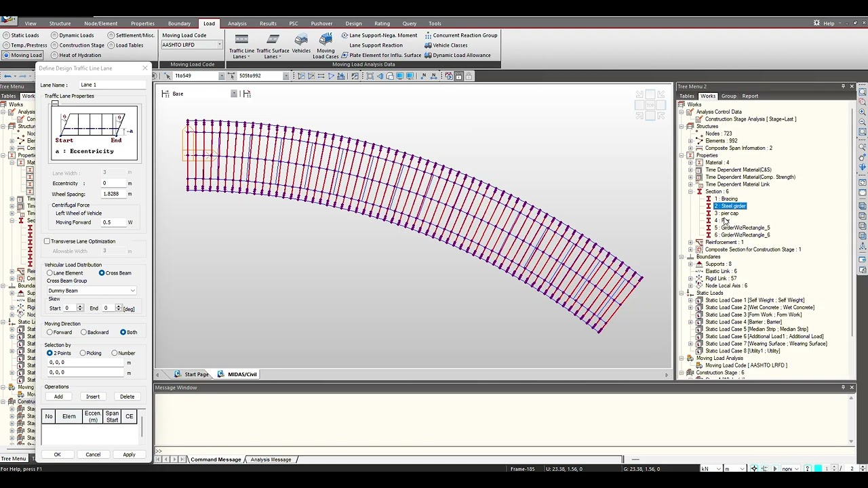Open the 505to992 element selection dropdown
Image resolution: width=868 pixels, height=488 pixels.
pyautogui.click(x=285, y=76)
